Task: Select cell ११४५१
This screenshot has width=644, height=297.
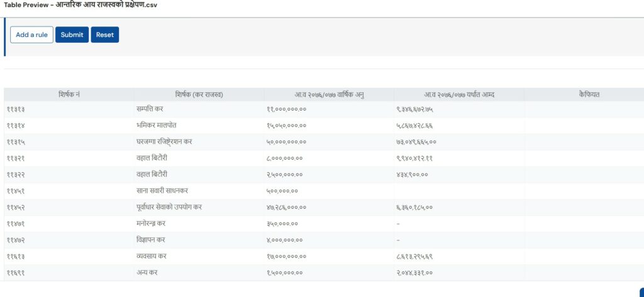Action: coord(69,191)
